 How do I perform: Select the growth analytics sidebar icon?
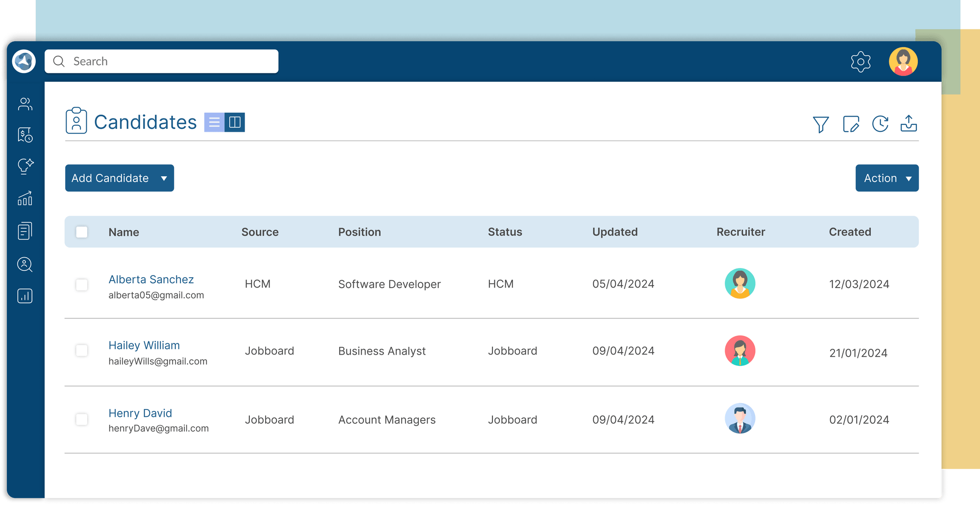[x=24, y=198]
